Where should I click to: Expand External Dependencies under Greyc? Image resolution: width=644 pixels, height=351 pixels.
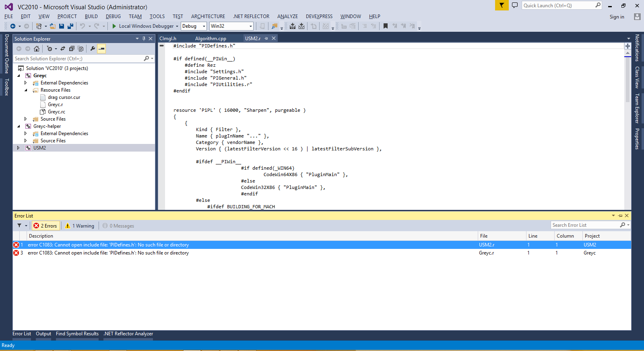coord(26,83)
